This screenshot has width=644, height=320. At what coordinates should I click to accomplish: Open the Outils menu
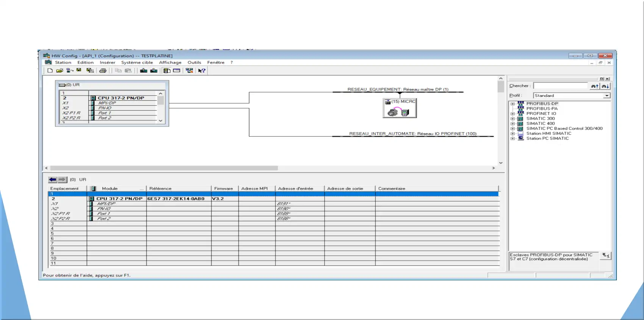pos(194,62)
